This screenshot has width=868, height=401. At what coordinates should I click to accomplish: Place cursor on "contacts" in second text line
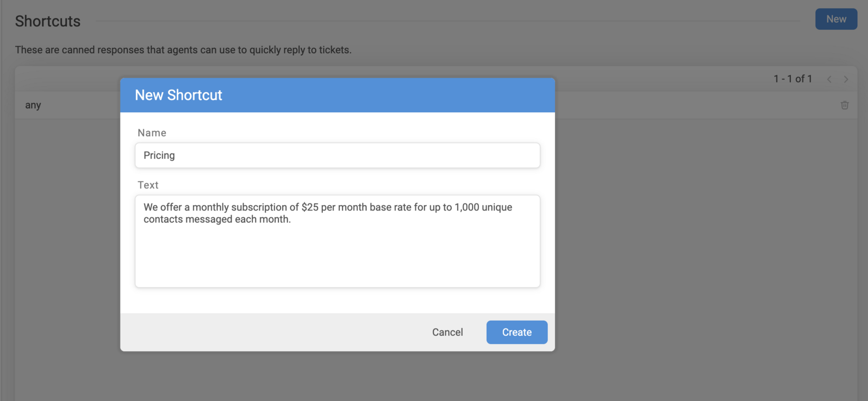[x=163, y=219]
